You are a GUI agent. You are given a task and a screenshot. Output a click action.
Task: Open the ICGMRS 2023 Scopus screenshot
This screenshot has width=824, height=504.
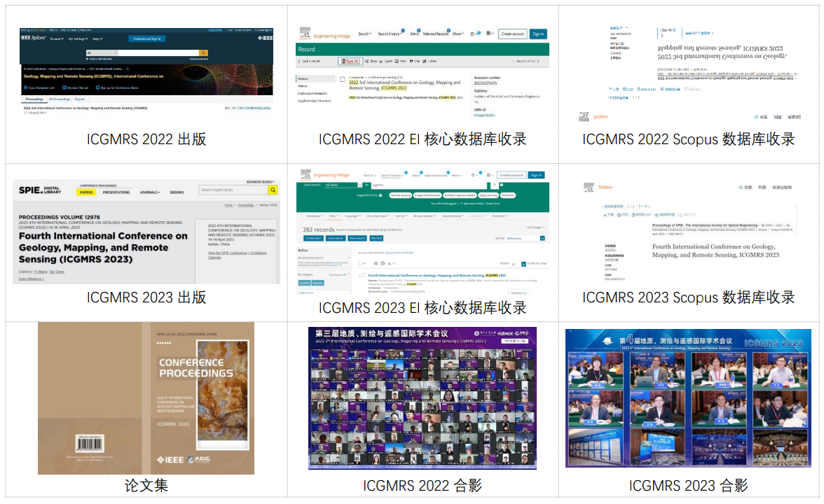pos(688,232)
